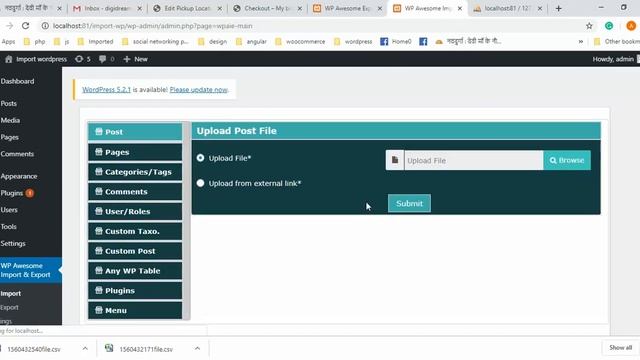This screenshot has height=360, width=640.
Task: Bookmark this page with star icon
Action: click(589, 26)
